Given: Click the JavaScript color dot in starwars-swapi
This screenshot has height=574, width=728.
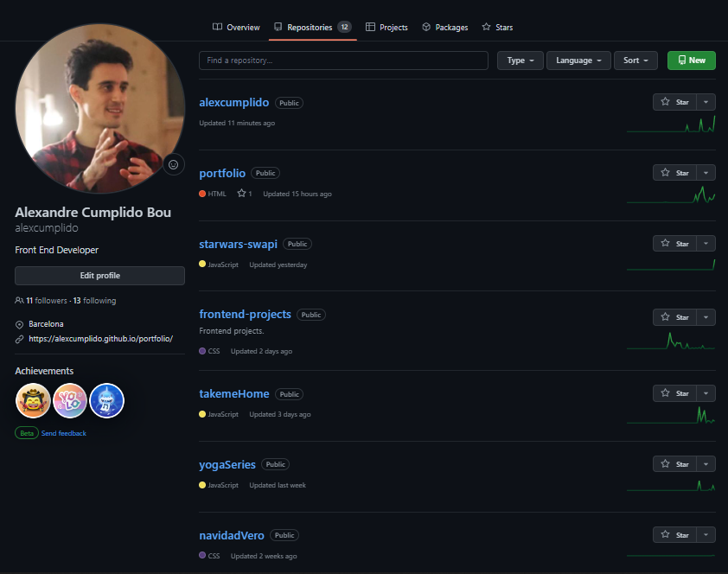Looking at the screenshot, I should (x=202, y=264).
